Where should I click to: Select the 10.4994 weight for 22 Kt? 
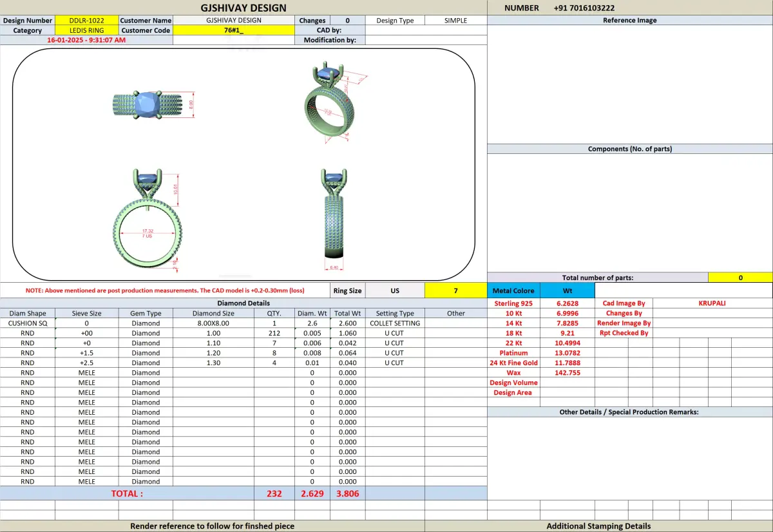click(x=567, y=343)
